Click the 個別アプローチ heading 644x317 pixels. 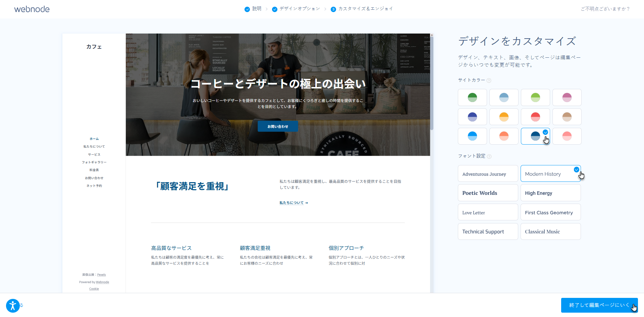point(346,248)
